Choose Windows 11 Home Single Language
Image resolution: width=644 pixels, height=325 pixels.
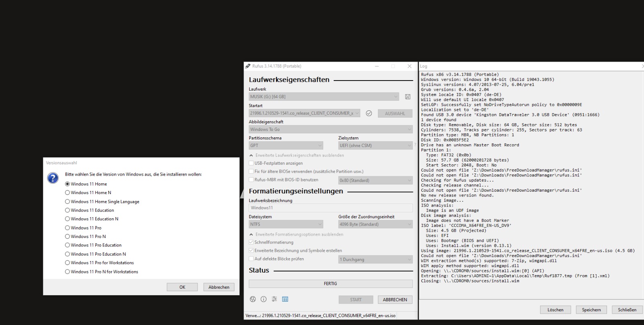click(x=102, y=202)
